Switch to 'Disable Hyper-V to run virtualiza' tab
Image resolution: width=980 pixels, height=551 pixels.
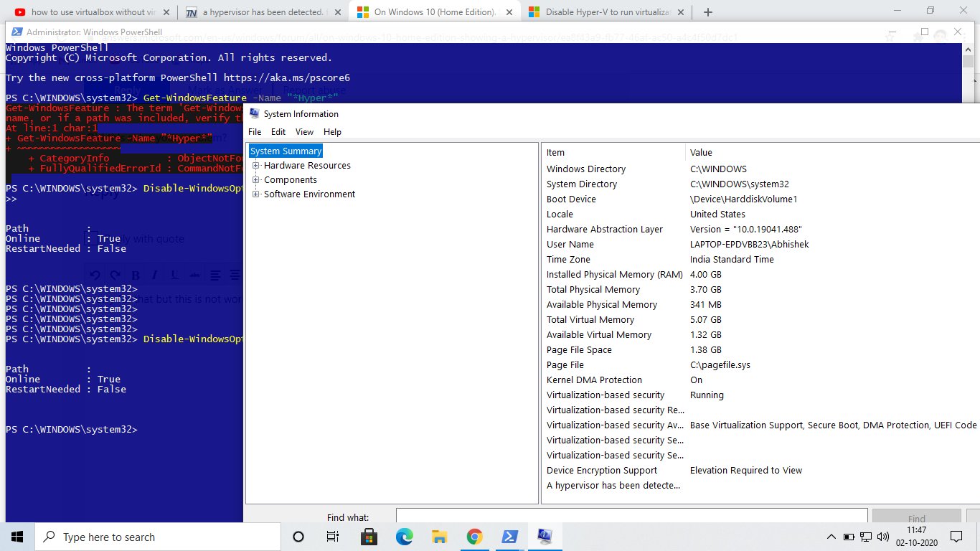click(x=606, y=12)
